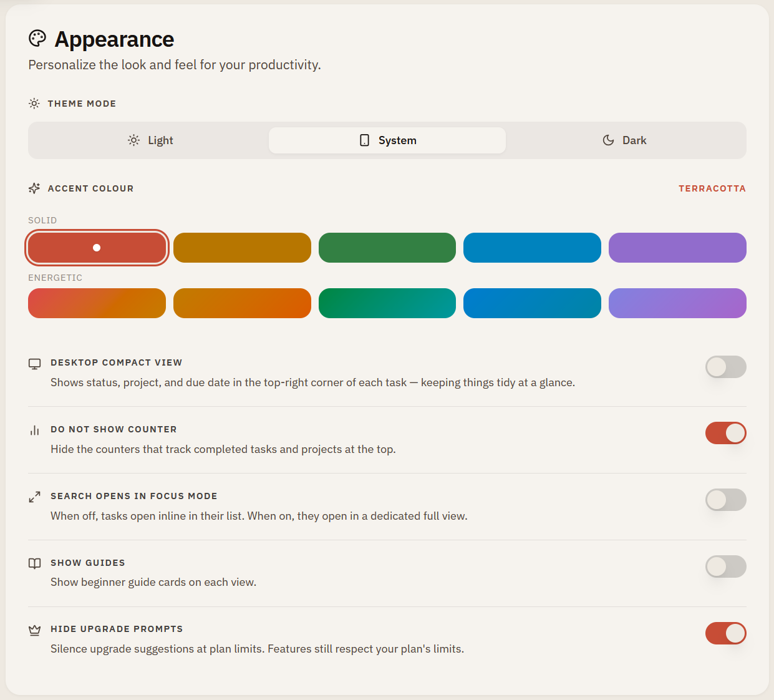Image resolution: width=774 pixels, height=700 pixels.
Task: Click the 'Show beginner guide cards on each view.' text
Action: click(x=153, y=582)
